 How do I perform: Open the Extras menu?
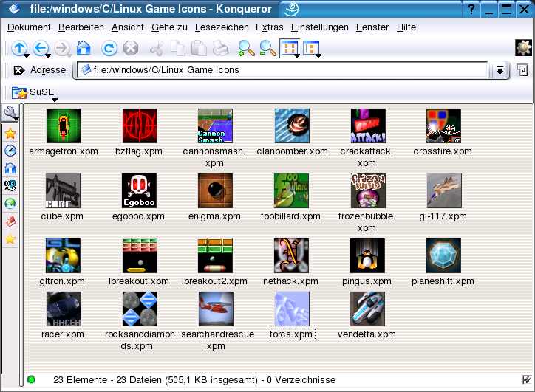point(270,27)
